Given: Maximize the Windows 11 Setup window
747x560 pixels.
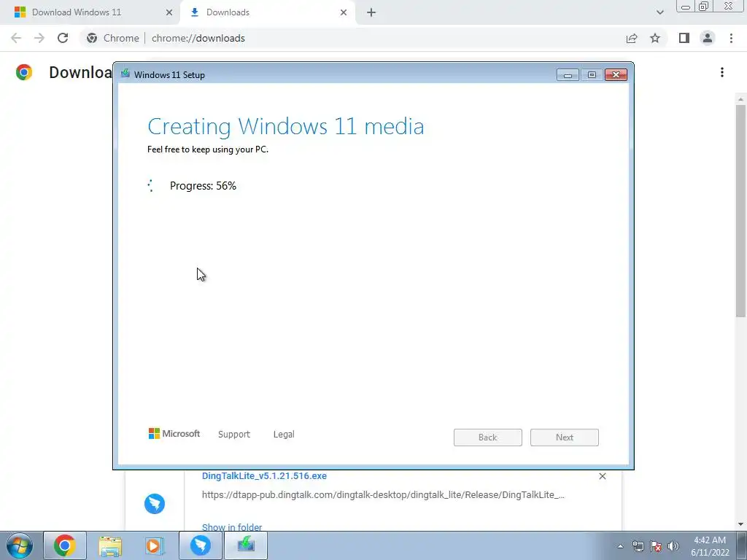Looking at the screenshot, I should pos(592,75).
